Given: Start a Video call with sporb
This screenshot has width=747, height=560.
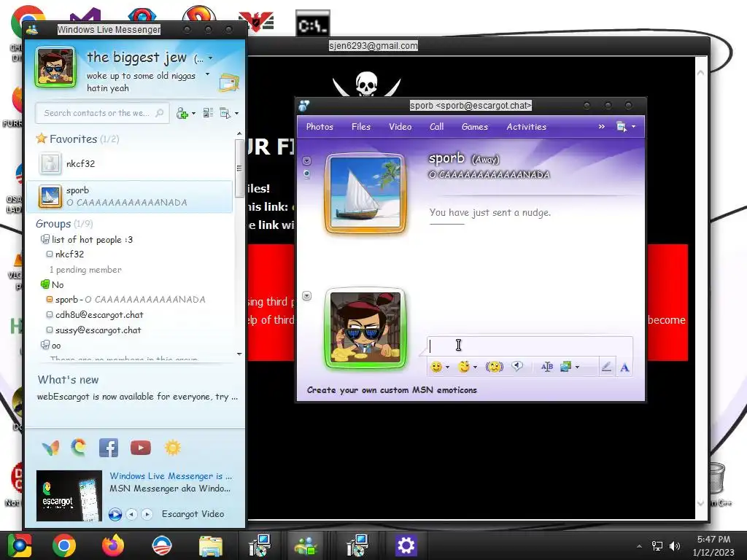Looking at the screenshot, I should pyautogui.click(x=400, y=127).
